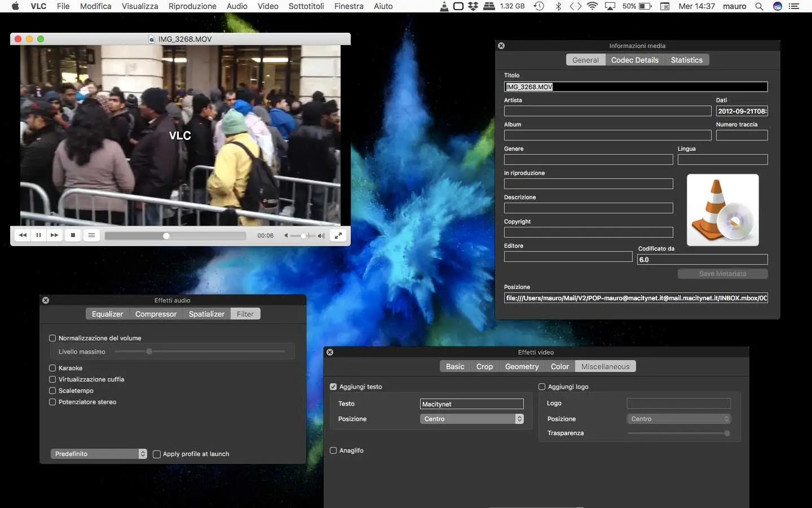Toggle the Karaoke audio filter
The image size is (812, 508).
(x=52, y=368)
